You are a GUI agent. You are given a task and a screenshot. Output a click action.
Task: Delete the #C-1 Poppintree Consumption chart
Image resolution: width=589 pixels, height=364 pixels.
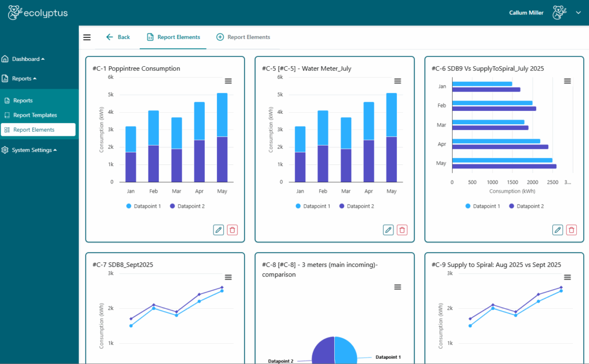click(x=232, y=230)
